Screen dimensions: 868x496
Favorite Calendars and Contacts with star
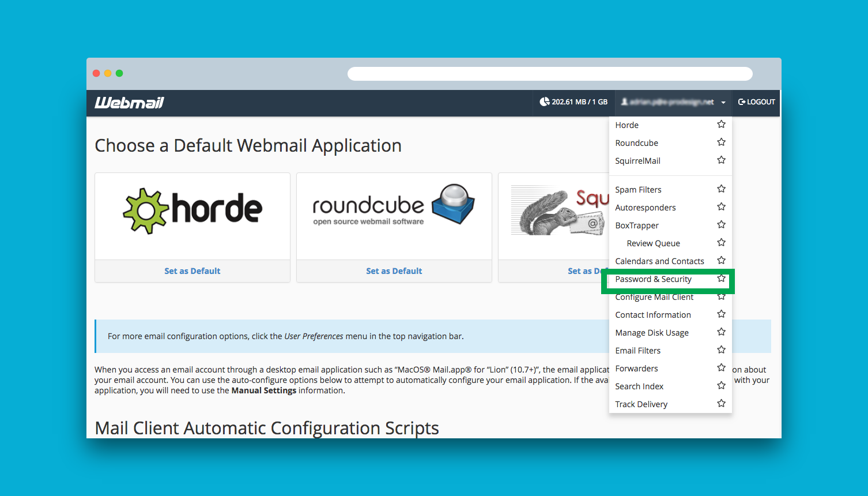point(721,261)
